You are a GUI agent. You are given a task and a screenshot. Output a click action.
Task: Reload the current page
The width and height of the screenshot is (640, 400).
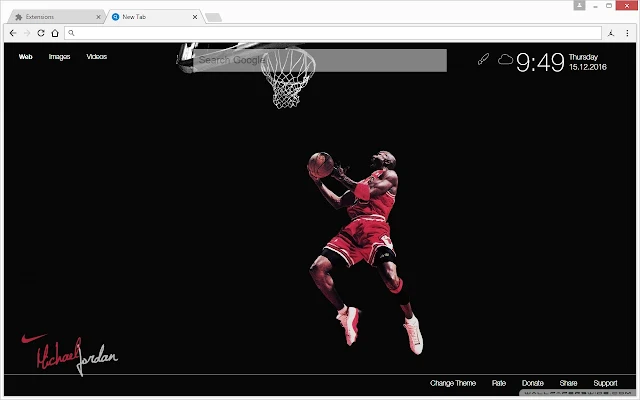[41, 33]
